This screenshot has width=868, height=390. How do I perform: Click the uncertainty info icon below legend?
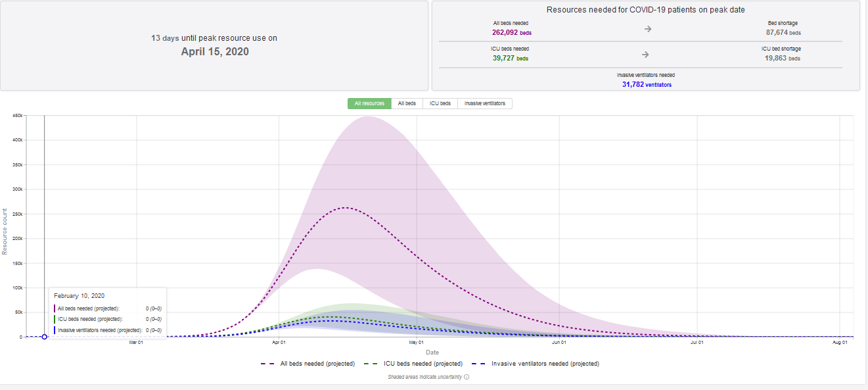tap(467, 378)
